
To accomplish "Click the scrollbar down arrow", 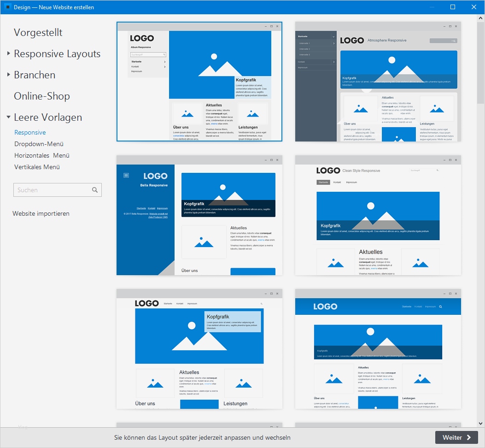I will (x=481, y=423).
